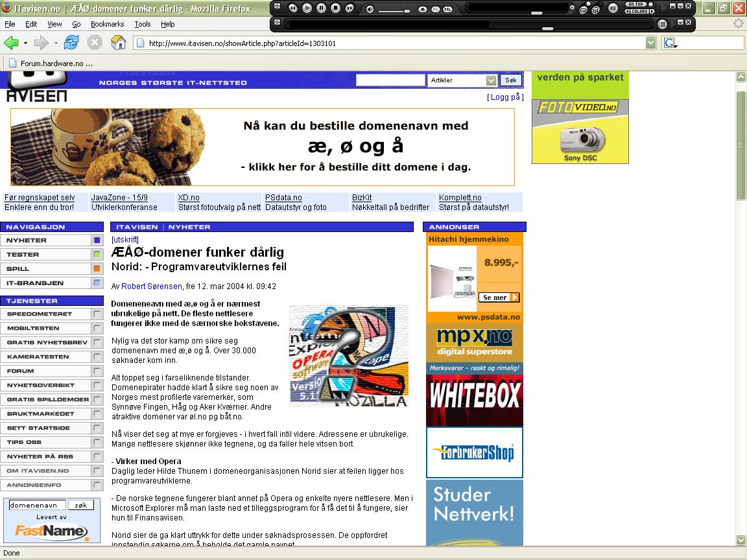This screenshot has width=747, height=560.
Task: Open the back button history dropdown
Action: click(x=25, y=43)
